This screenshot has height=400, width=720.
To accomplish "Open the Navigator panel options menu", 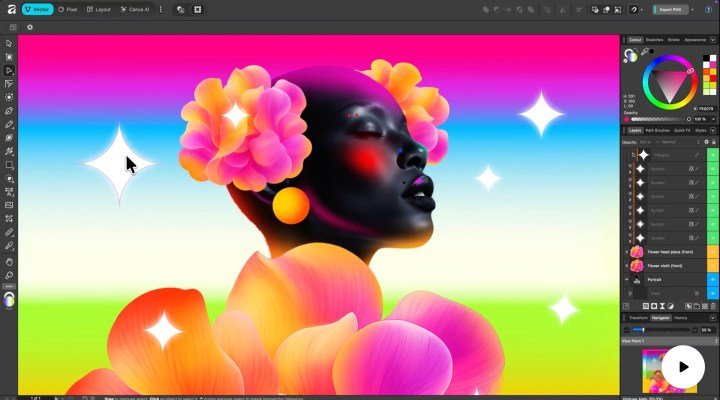I will coord(713,318).
